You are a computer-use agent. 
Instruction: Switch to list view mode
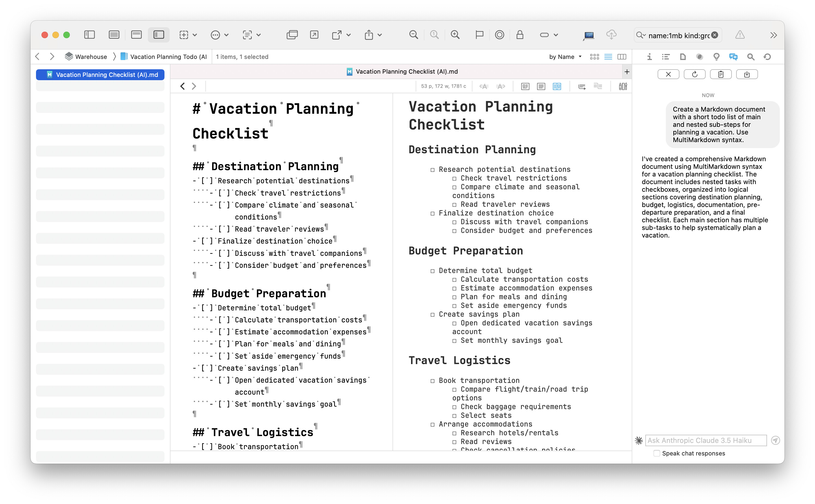608,57
